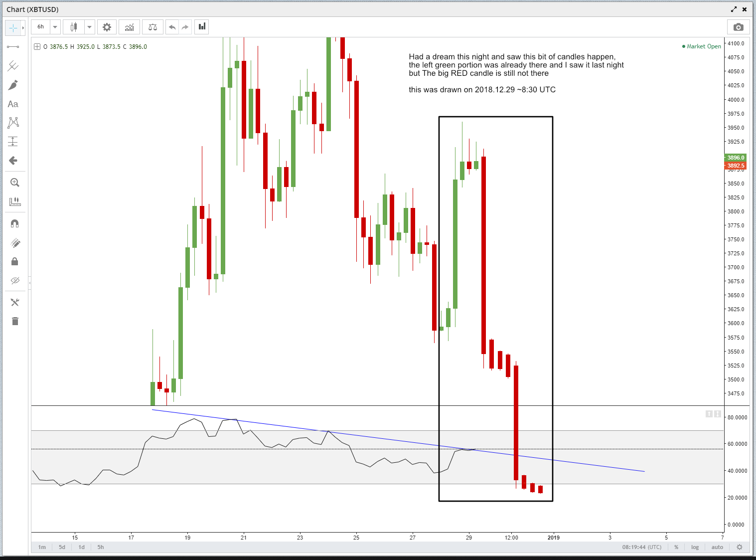
Task: Open the chart style dropdown arrow
Action: [89, 27]
